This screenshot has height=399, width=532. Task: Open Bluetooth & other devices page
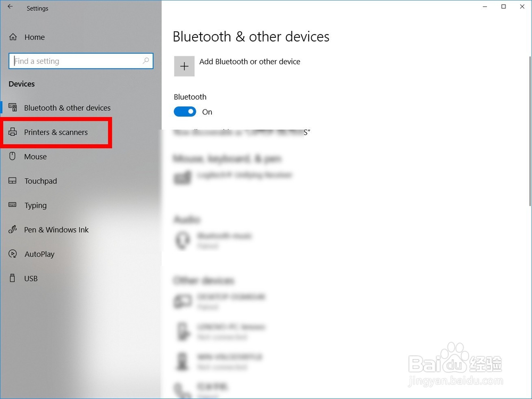[x=67, y=107]
